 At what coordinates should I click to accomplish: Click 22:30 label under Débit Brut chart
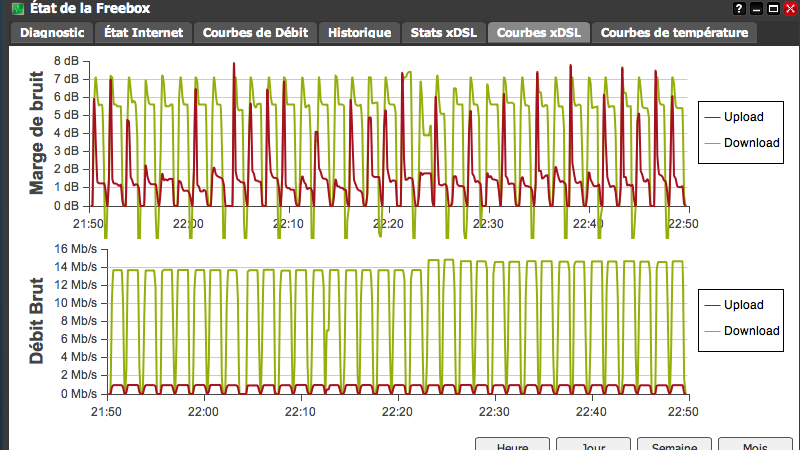coord(494,412)
